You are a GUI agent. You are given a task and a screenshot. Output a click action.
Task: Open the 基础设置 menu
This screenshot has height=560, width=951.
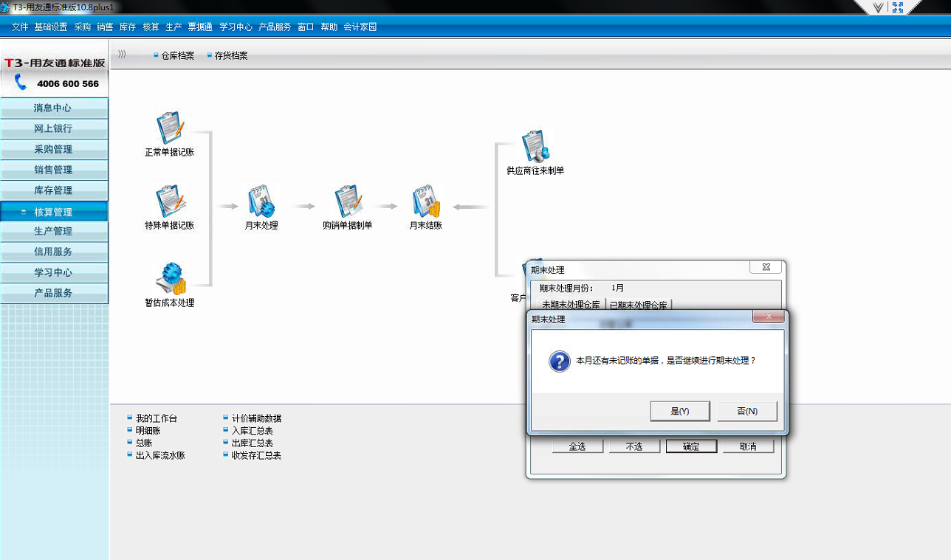[x=50, y=27]
